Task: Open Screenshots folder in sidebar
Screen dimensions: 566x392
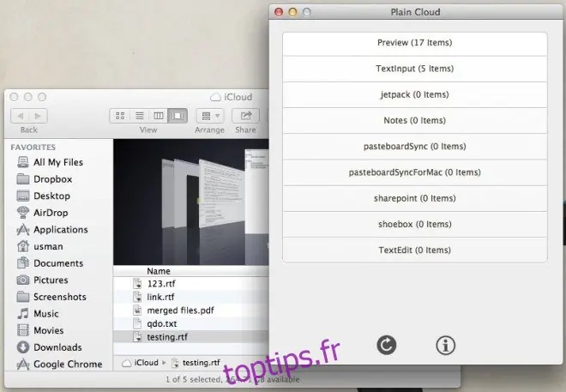Action: [x=51, y=297]
